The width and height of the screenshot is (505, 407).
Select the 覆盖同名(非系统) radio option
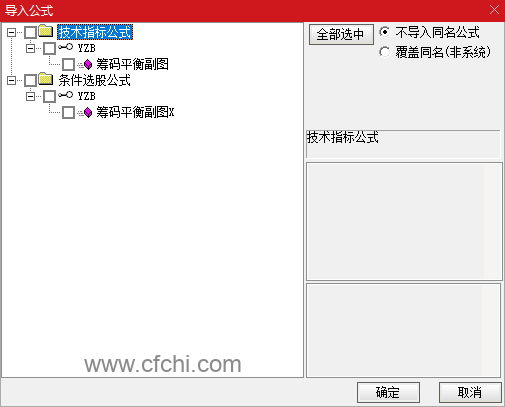(x=384, y=52)
